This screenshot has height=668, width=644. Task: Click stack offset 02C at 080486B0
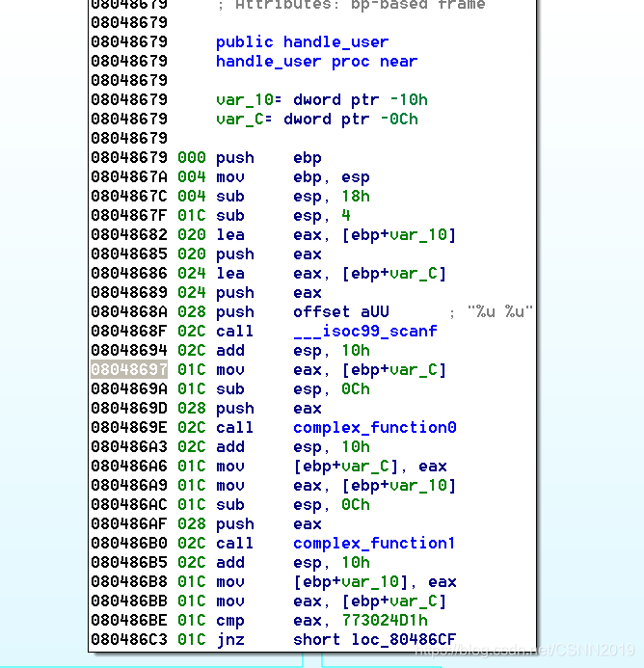(x=192, y=544)
